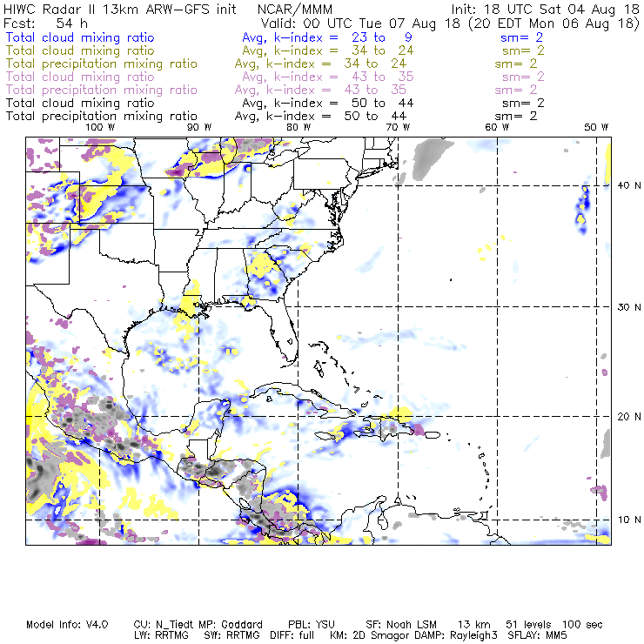Click the '10 N' latitude label

pyautogui.click(x=629, y=520)
